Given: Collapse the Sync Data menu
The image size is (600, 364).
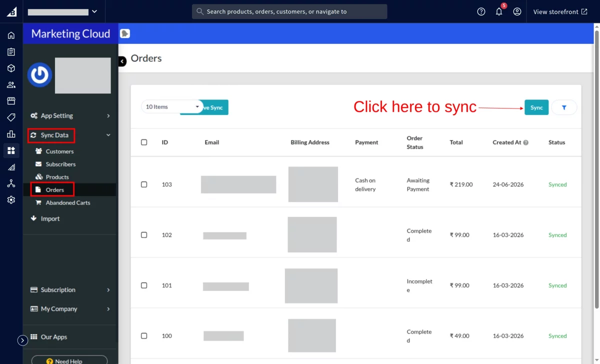Looking at the screenshot, I should (70, 135).
